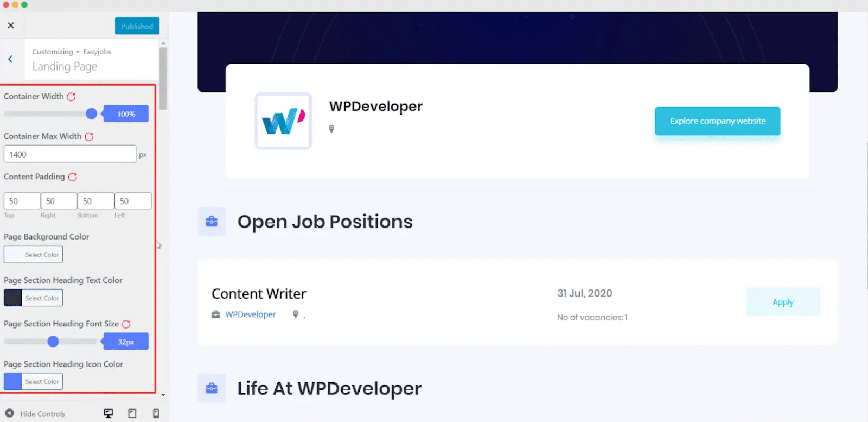
Task: Reset Container Width with the refresh icon
Action: pos(71,97)
